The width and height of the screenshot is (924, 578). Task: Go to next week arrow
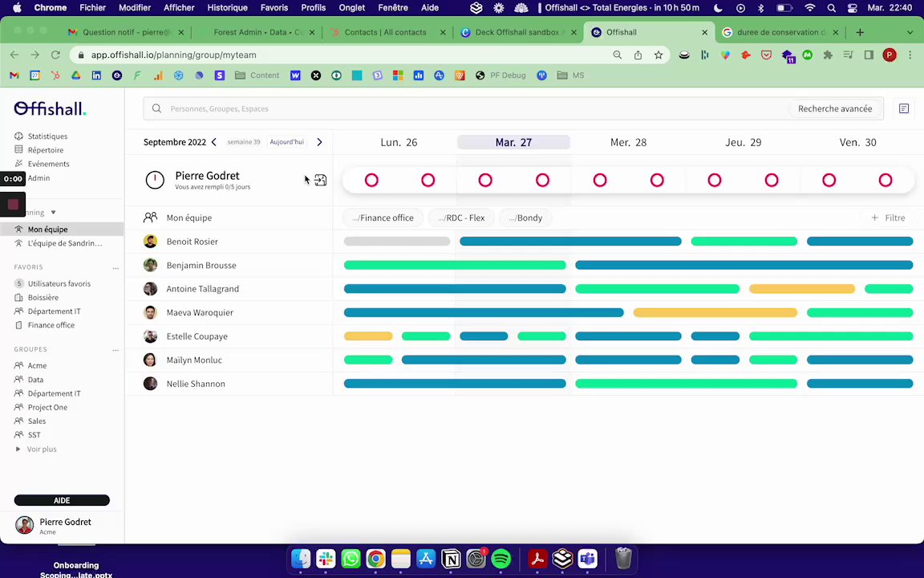pyautogui.click(x=319, y=142)
